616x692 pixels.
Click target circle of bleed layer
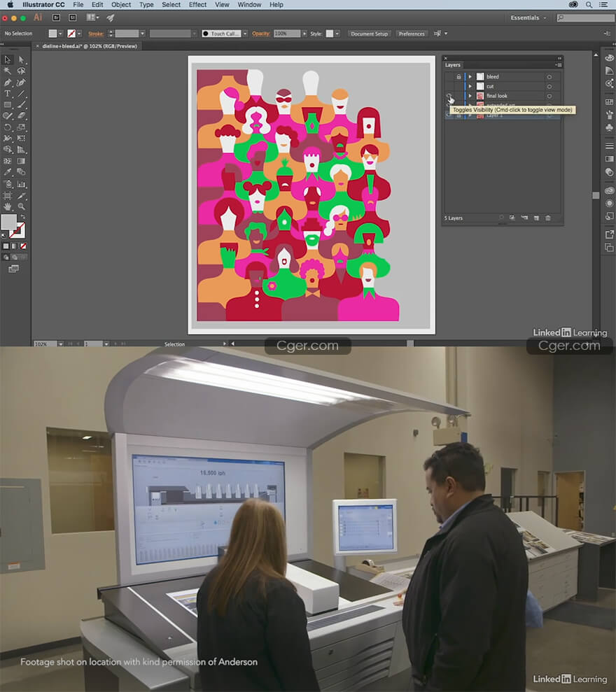click(x=549, y=77)
